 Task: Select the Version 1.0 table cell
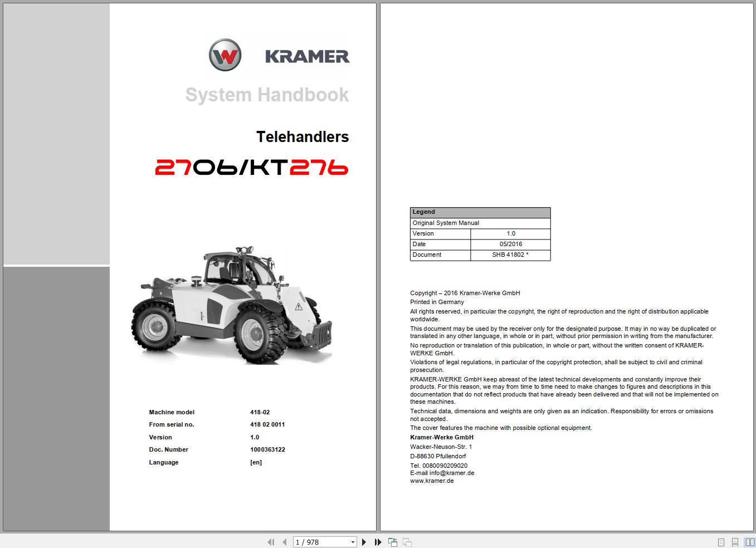pyautogui.click(x=510, y=233)
